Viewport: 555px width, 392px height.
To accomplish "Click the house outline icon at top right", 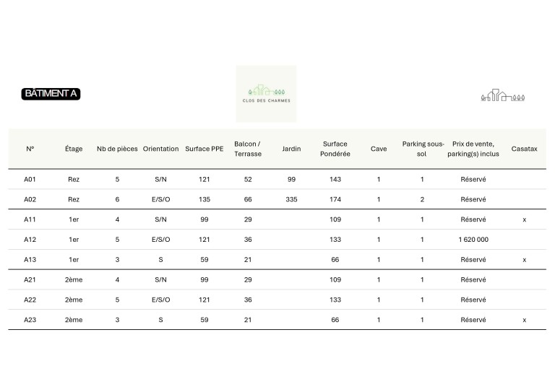I will click(x=503, y=95).
